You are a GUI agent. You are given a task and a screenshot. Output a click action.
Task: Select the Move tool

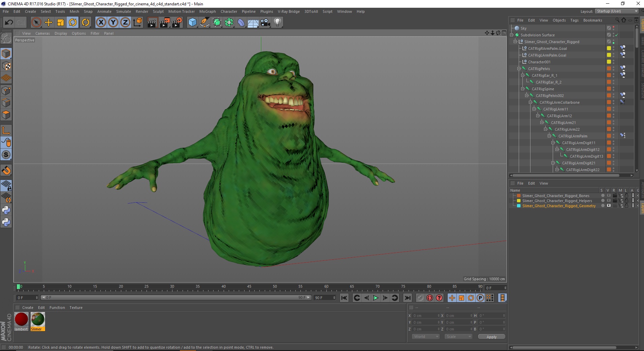[x=49, y=23]
